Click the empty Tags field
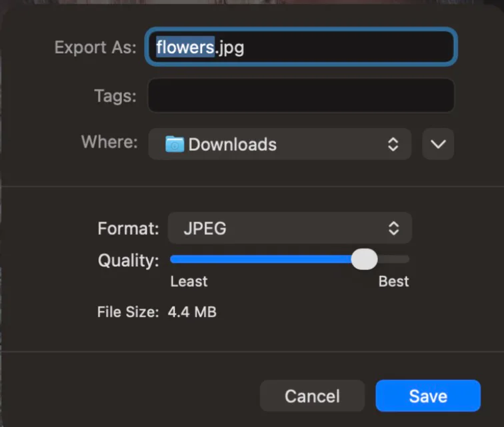Screen dimensions: 504x427 (x=301, y=95)
